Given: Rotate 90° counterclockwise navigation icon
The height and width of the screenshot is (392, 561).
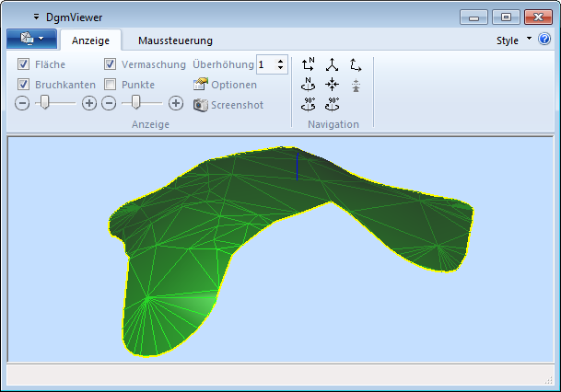Looking at the screenshot, I should [x=310, y=103].
